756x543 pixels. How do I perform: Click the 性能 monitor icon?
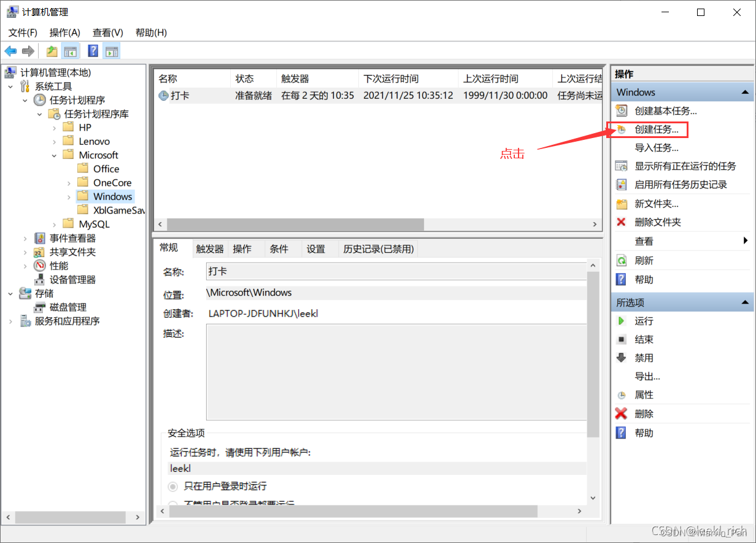40,266
